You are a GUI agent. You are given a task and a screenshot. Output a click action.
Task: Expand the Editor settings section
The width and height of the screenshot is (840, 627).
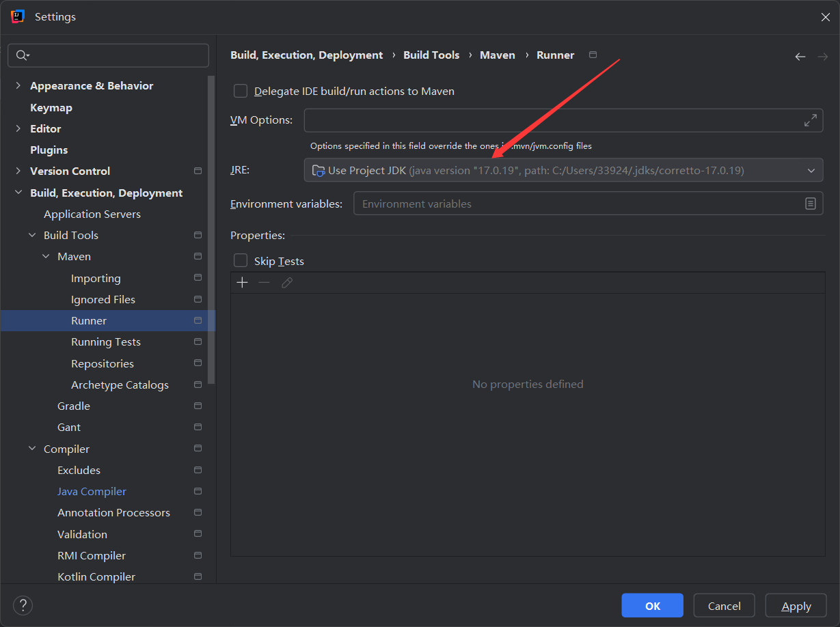[x=18, y=128]
